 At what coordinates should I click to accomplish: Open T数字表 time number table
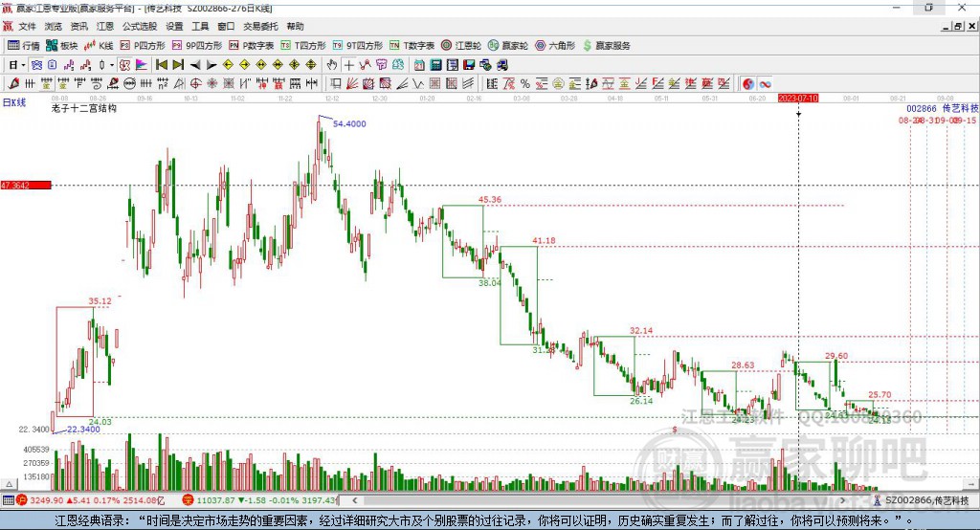tap(412, 46)
